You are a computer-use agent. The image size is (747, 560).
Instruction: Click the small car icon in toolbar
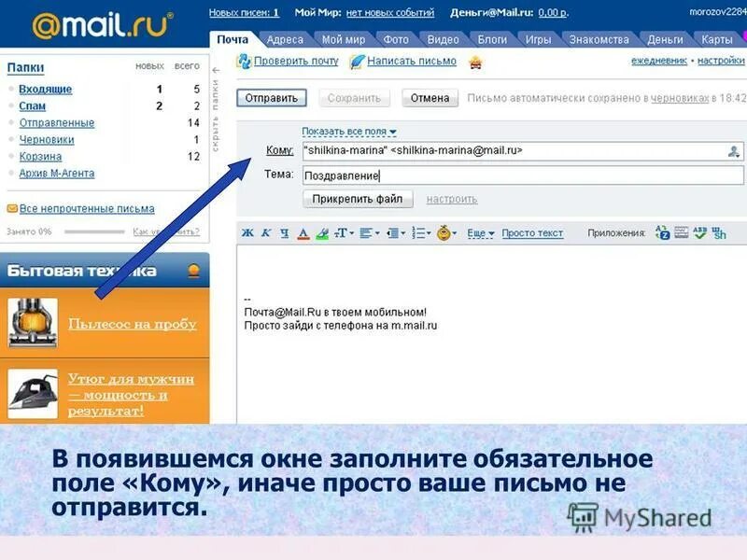[475, 62]
